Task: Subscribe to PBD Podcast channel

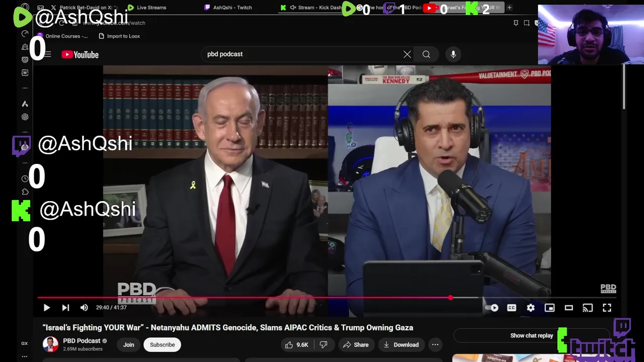Action: (162, 345)
